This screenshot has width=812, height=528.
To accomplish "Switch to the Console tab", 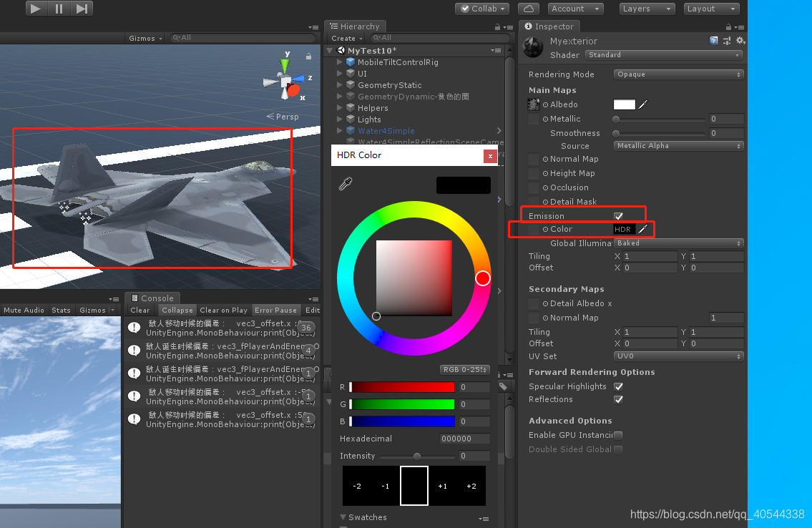I will (153, 298).
